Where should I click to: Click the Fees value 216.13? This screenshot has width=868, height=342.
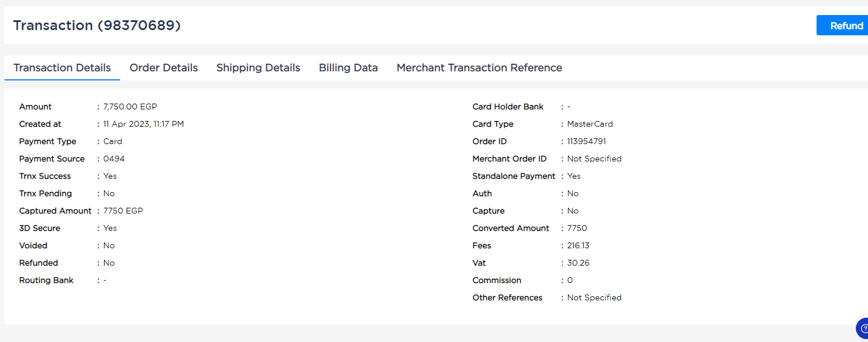pos(578,245)
